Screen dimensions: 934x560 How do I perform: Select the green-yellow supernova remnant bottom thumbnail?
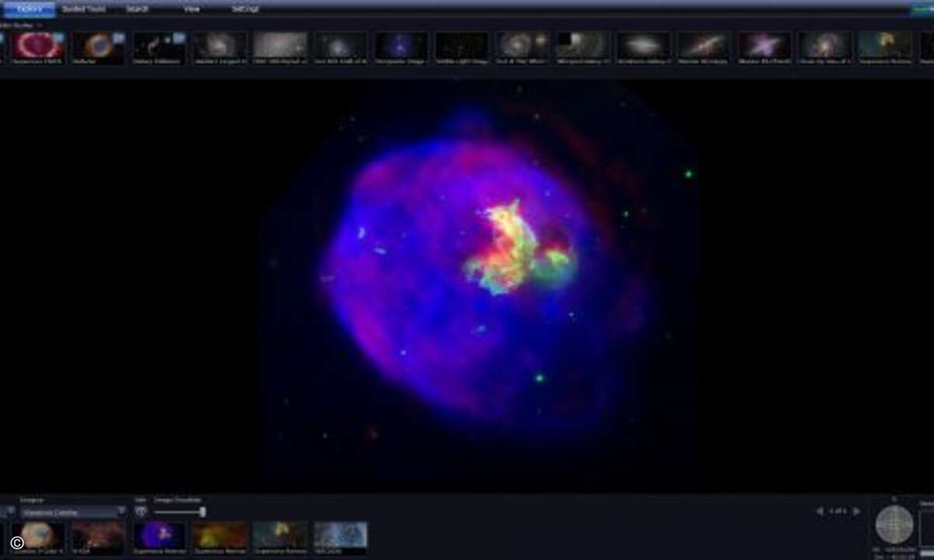click(280, 537)
